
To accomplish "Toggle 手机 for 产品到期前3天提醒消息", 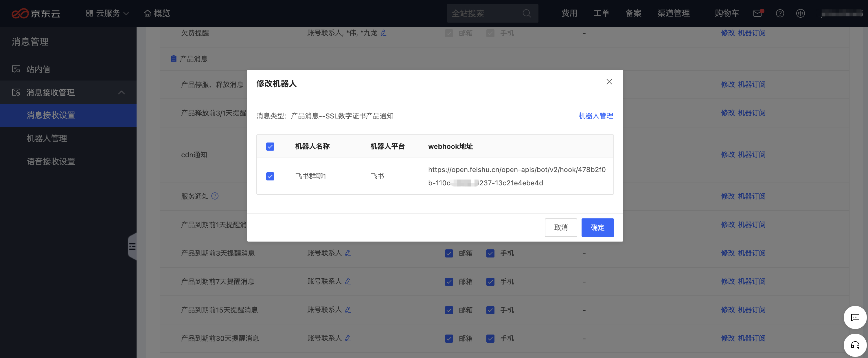I will tap(490, 253).
